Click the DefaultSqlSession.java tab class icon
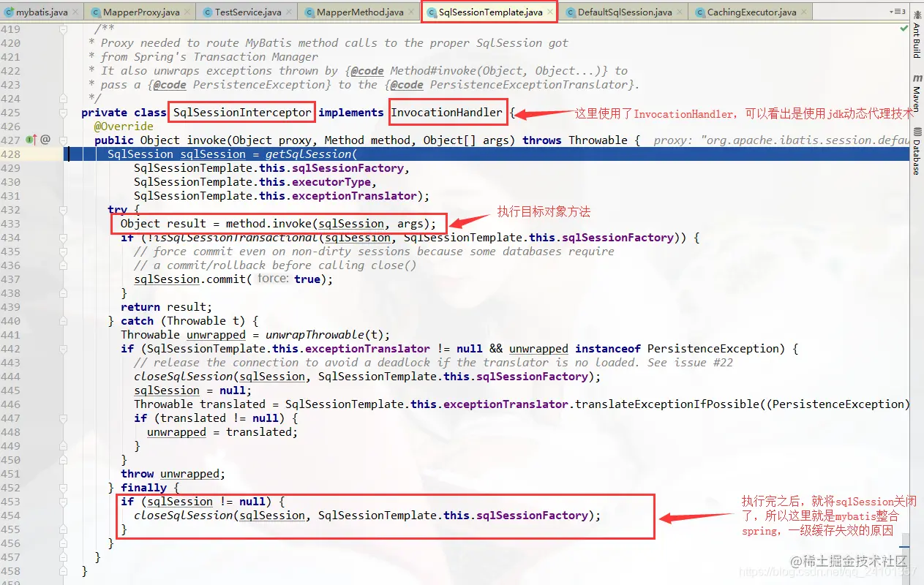The height and width of the screenshot is (585, 924). coord(570,12)
